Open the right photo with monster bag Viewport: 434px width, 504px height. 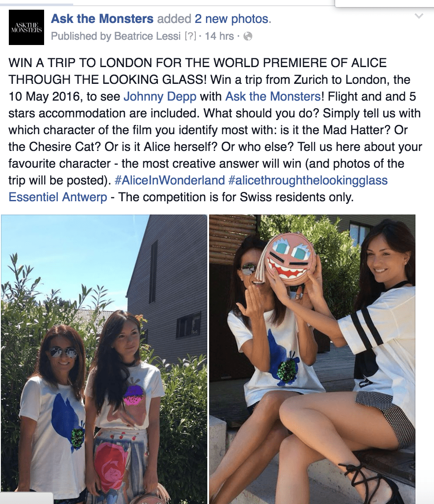coord(312,359)
